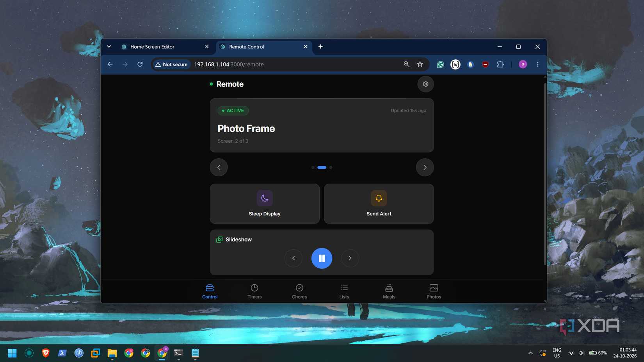Open the Control tab

coord(210,291)
